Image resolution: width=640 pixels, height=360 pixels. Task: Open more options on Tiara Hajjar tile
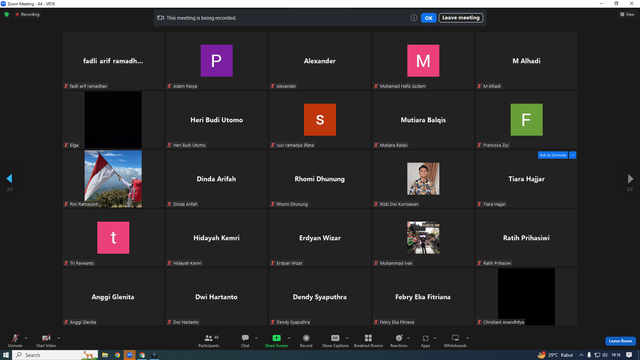573,155
